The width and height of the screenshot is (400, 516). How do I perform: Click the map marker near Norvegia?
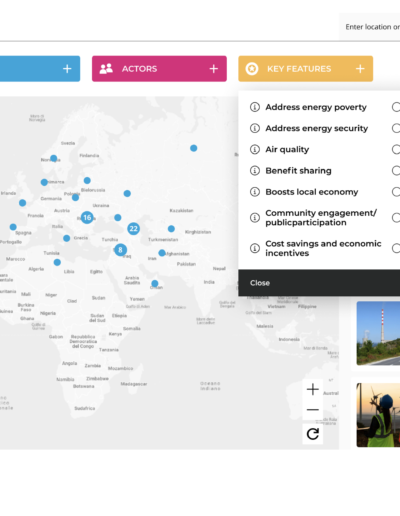coord(53,158)
